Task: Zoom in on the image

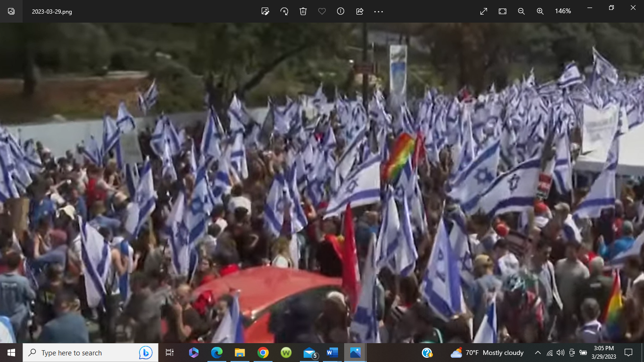Action: point(540,11)
